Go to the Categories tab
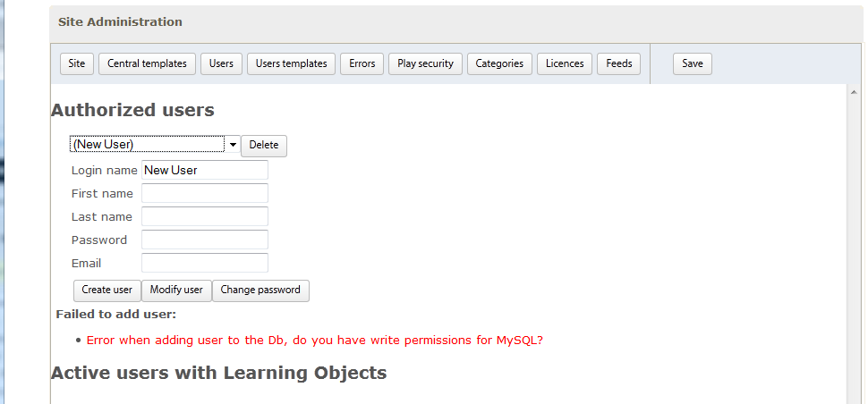 tap(499, 63)
